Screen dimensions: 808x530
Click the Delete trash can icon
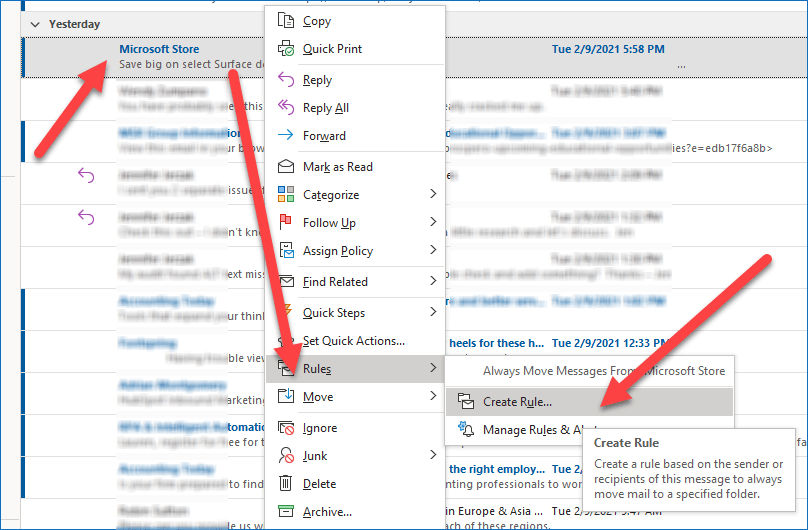(x=285, y=483)
